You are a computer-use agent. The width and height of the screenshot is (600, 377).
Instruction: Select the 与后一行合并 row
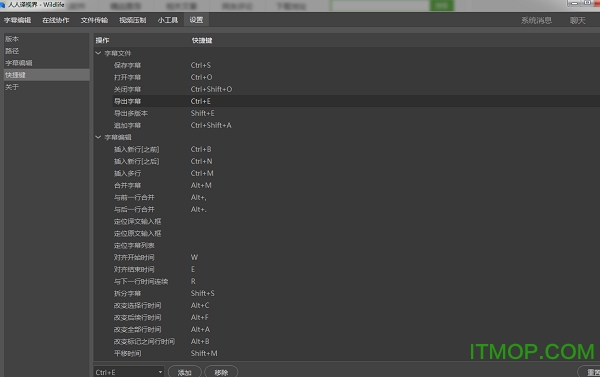click(347, 209)
